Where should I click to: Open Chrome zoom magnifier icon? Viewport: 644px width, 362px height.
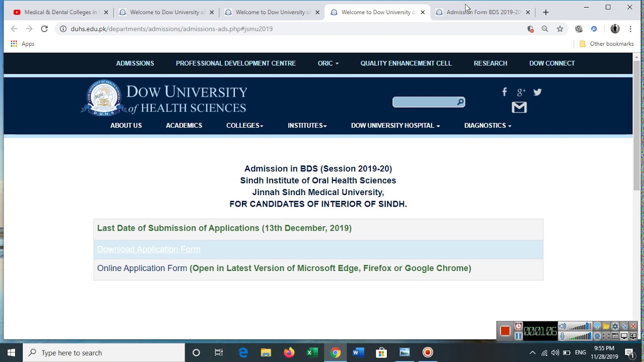(545, 29)
